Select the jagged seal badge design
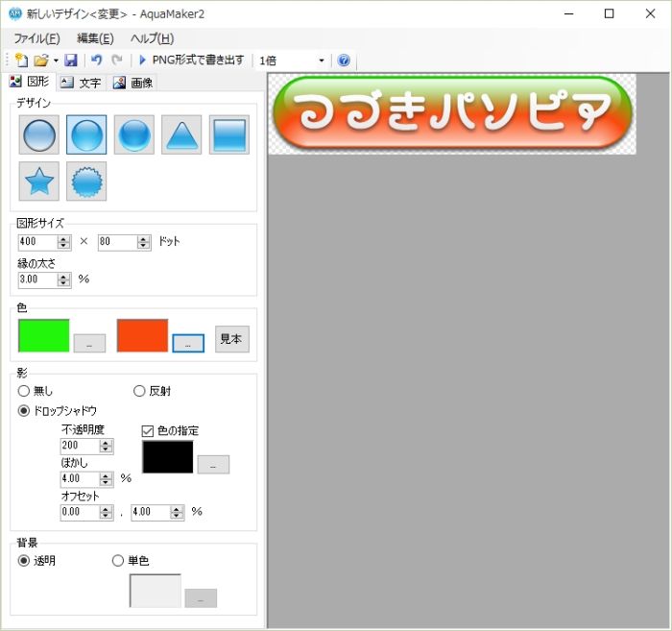The image size is (672, 631). (86, 181)
